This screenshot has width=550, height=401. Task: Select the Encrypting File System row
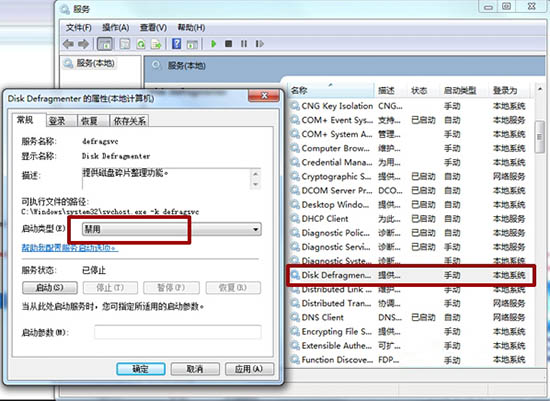[x=409, y=331]
